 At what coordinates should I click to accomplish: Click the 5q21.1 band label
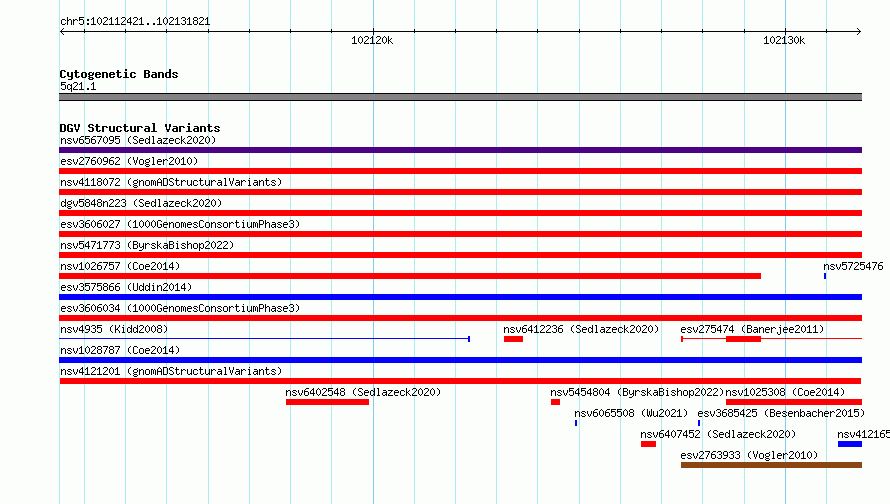pyautogui.click(x=78, y=86)
